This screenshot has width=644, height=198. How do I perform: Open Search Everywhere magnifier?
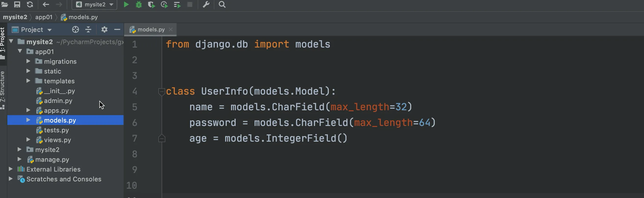[222, 4]
